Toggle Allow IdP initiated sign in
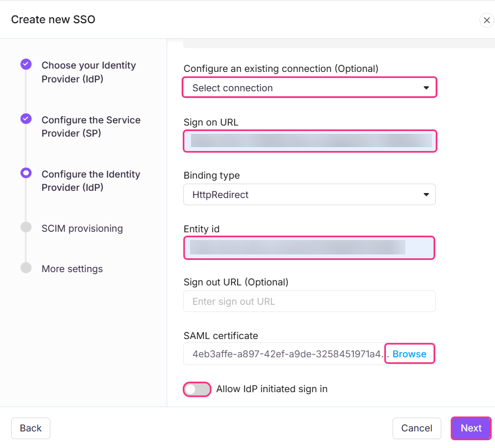Screen dimensions: 495x448 click(x=197, y=389)
